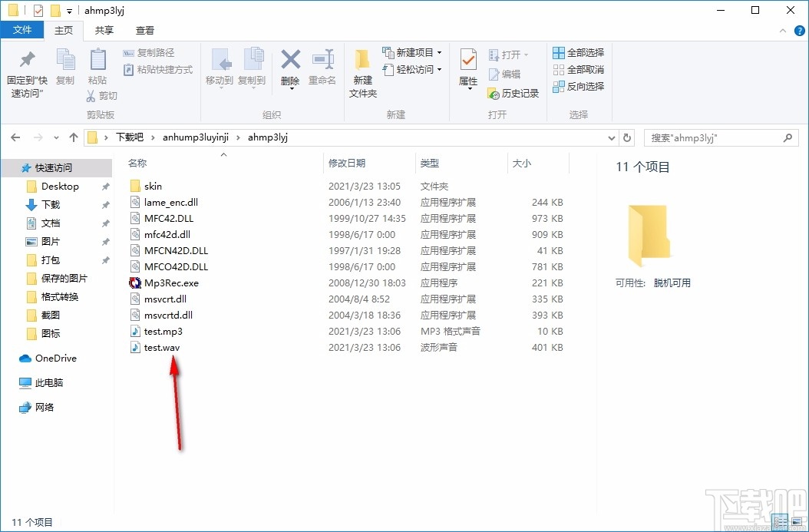Switch to the 查看 ribbon tab

click(x=145, y=30)
